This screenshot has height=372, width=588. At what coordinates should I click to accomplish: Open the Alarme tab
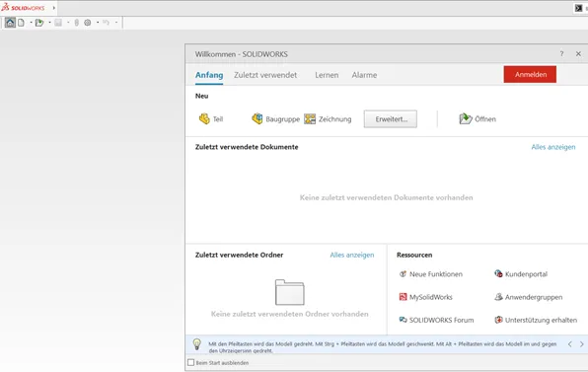pos(364,75)
